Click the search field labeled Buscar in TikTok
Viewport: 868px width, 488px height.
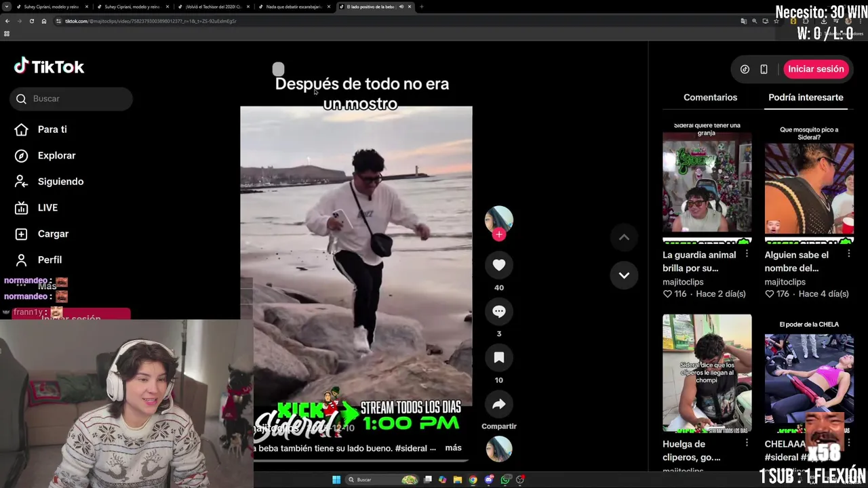click(71, 99)
